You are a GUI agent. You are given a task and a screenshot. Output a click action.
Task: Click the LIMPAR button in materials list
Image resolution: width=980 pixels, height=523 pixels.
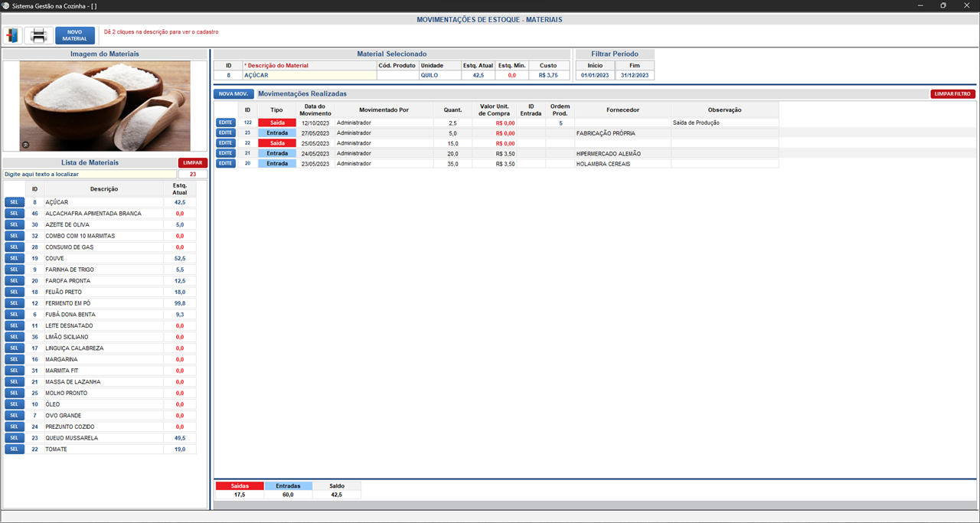(x=193, y=162)
